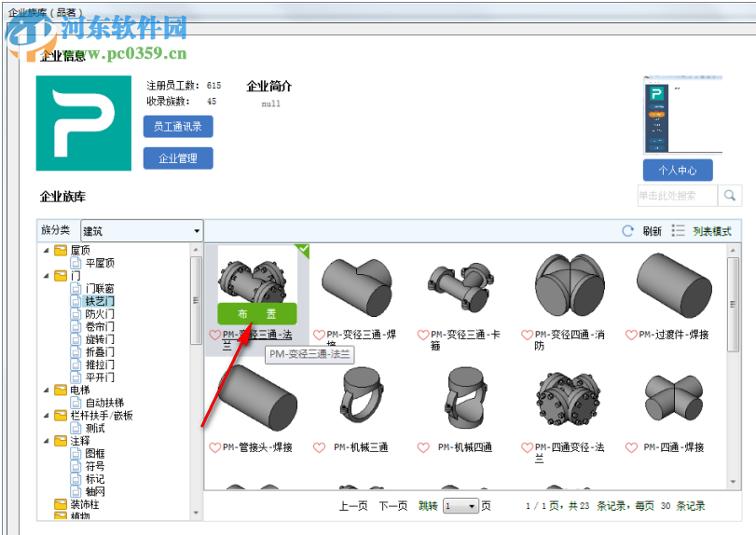Select 图框 tree item

click(x=95, y=454)
